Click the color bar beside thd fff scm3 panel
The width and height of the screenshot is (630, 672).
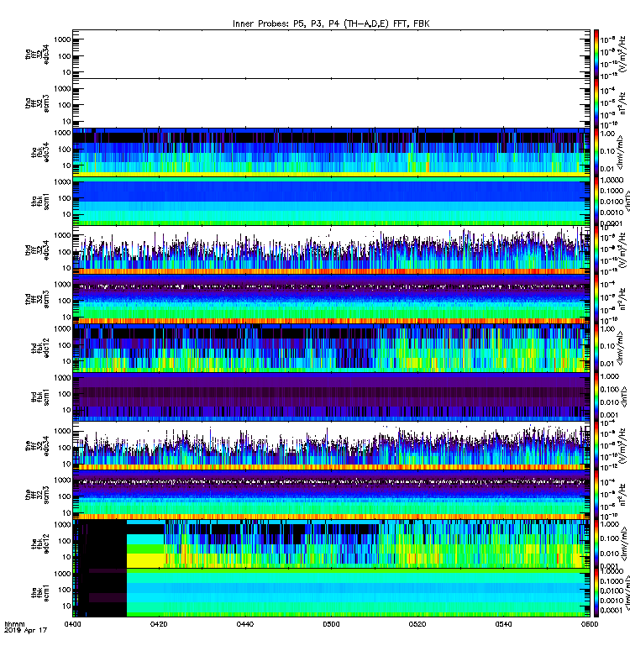coord(596,299)
